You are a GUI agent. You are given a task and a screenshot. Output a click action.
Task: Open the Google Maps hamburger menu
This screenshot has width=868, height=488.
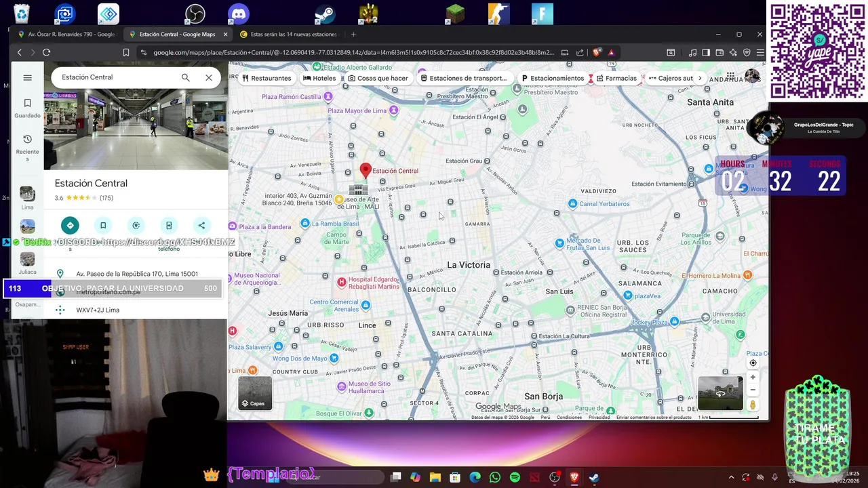pyautogui.click(x=27, y=77)
